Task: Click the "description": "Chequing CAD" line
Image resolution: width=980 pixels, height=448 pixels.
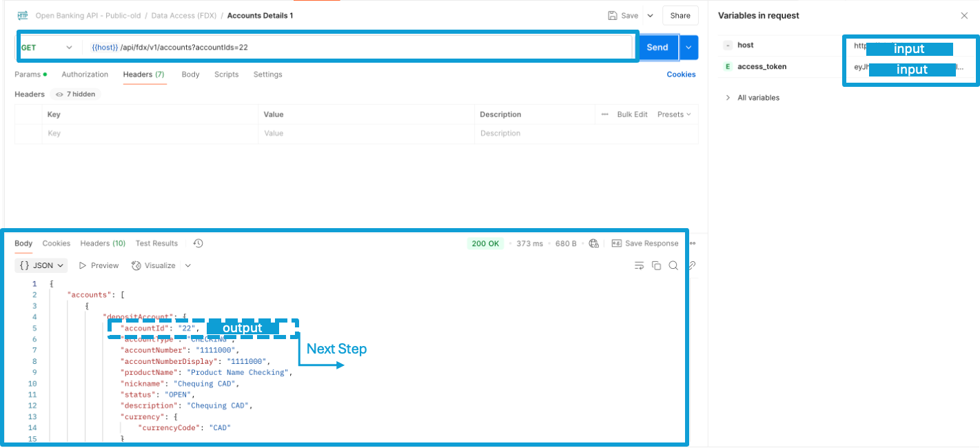Action: pos(187,405)
